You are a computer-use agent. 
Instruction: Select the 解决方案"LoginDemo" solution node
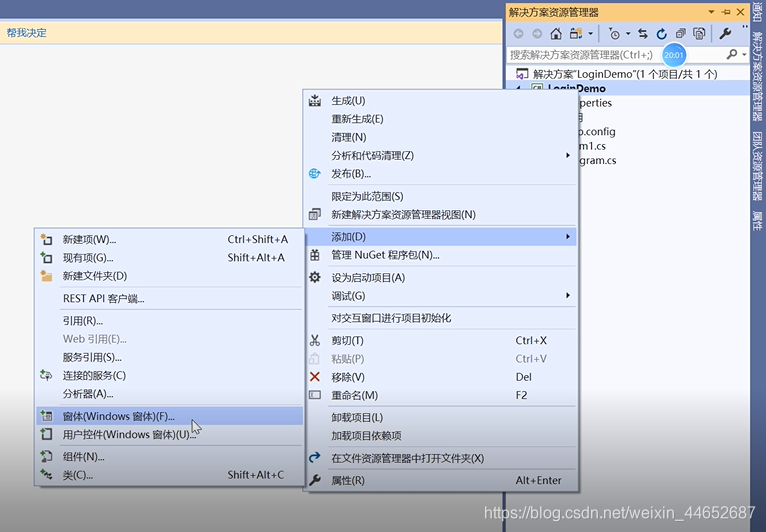pyautogui.click(x=625, y=74)
